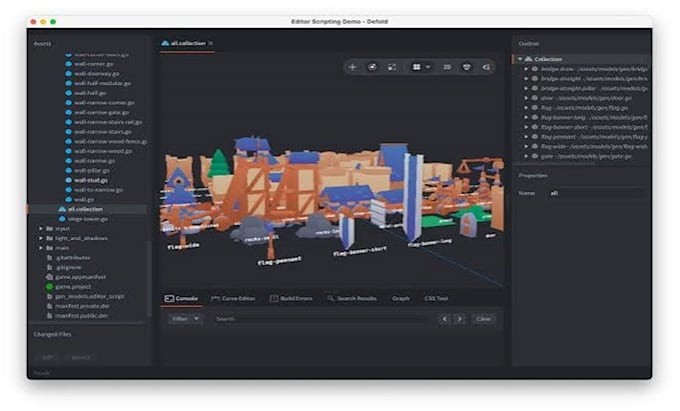Expand the main folder in Assets

(x=41, y=248)
